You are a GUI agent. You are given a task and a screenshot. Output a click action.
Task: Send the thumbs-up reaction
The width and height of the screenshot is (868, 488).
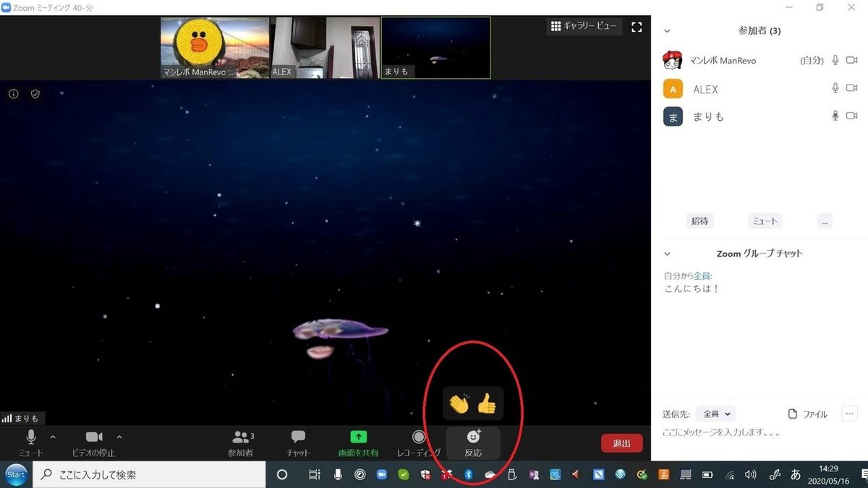point(487,403)
